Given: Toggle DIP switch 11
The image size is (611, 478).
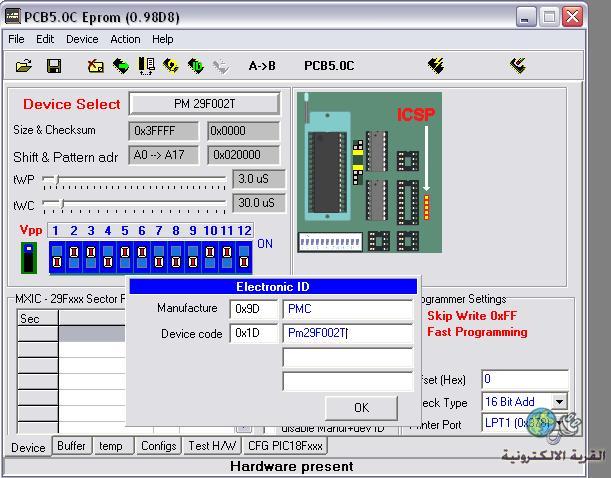Looking at the screenshot, I should (x=227, y=258).
